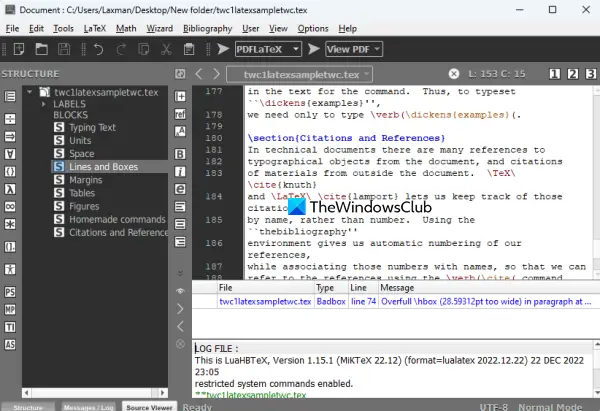
Task: Open the Most used symbols panel
Action: pos(10,207)
